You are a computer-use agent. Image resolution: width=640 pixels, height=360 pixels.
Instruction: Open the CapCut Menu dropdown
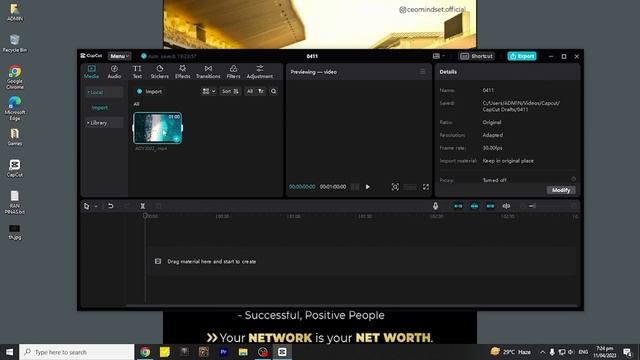(120, 56)
